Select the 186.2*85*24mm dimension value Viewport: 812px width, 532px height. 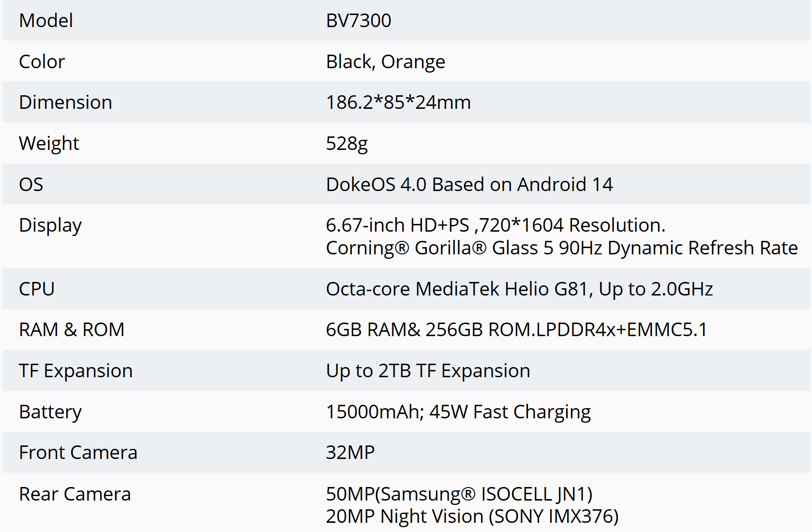[398, 103]
